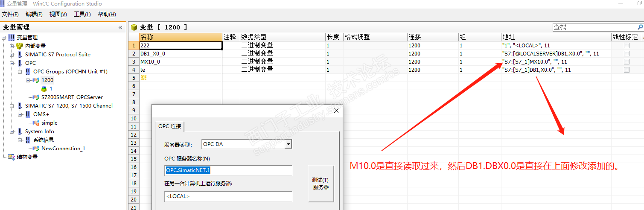Toggle 线性标定 checkbox for DB1_X0_0
Image resolution: width=644 pixels, height=210 pixels.
626,53
